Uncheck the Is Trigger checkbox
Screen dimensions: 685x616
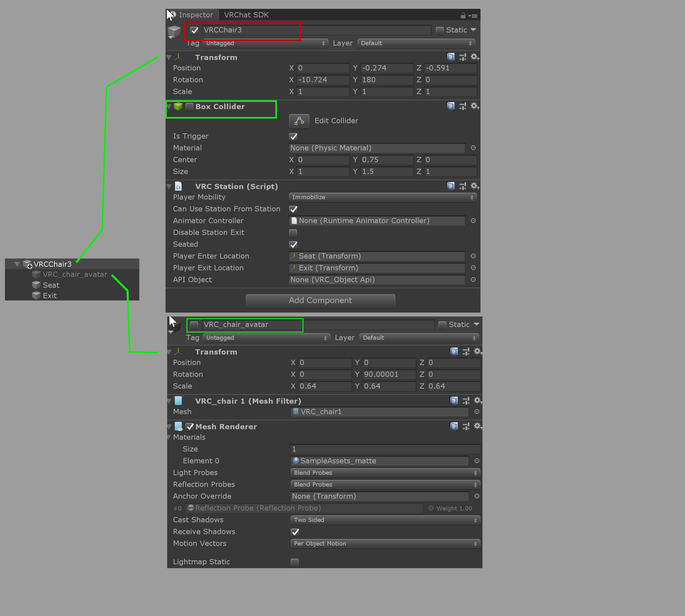(293, 136)
